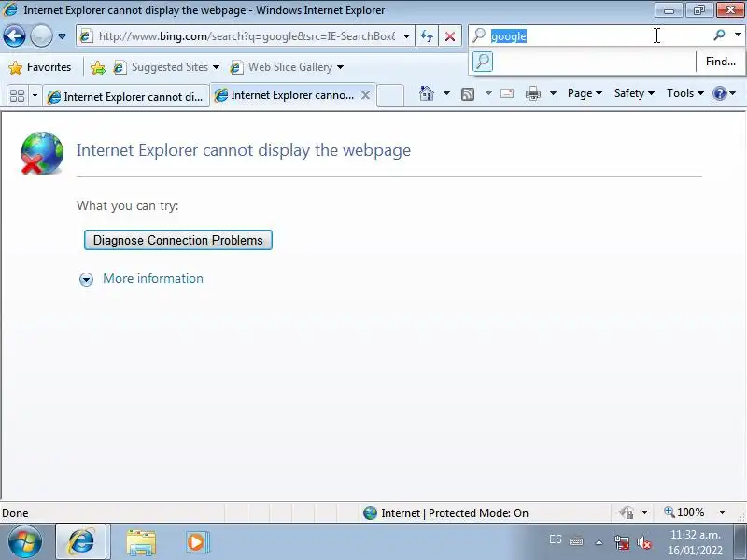The image size is (747, 560).
Task: Expand the dropdown beside the status bar security icon
Action: pyautogui.click(x=644, y=512)
